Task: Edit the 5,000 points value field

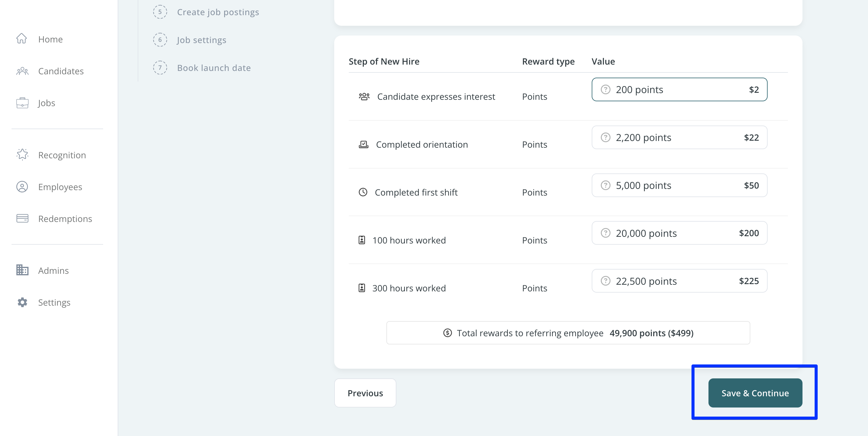Action: pyautogui.click(x=679, y=185)
